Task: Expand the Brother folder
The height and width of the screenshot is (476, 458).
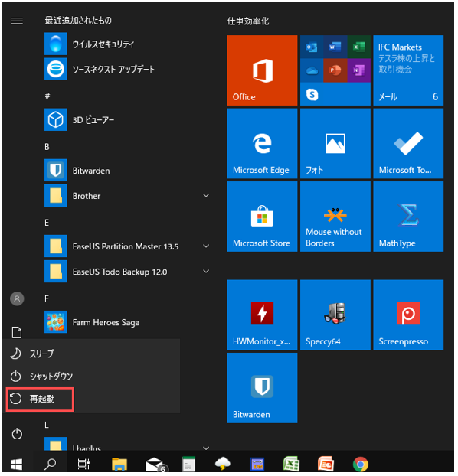Action: pyautogui.click(x=206, y=195)
